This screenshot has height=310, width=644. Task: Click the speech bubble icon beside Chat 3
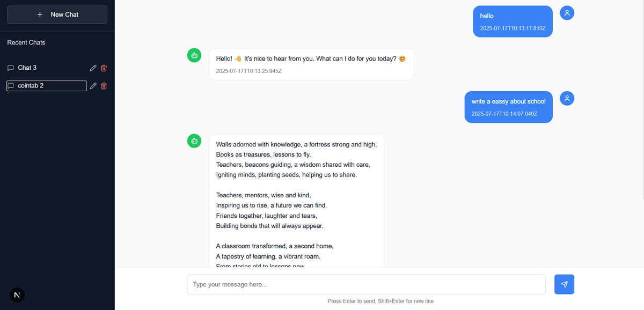coord(11,68)
